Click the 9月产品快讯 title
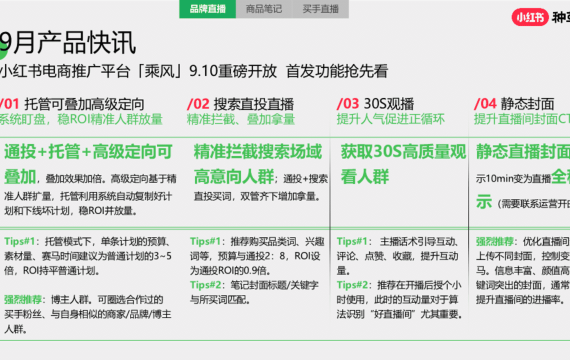Viewport: 570px width, 360px height. (68, 43)
